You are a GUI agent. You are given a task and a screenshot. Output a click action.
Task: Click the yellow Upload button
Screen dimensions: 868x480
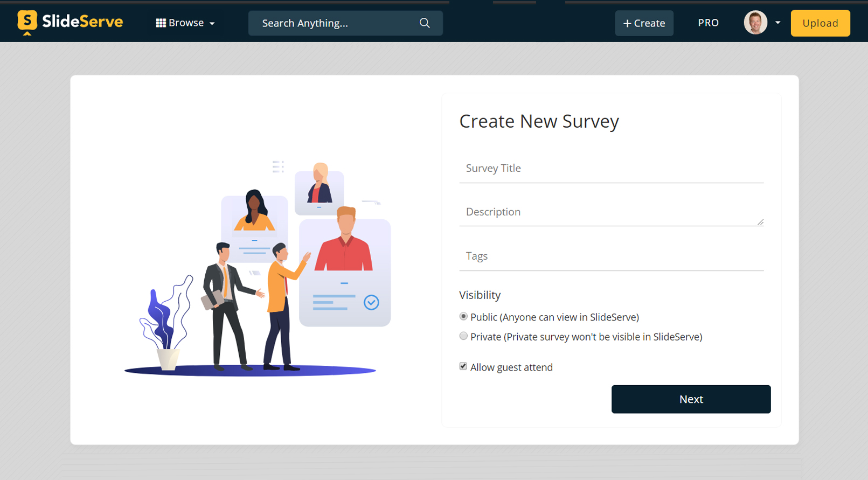coord(820,23)
